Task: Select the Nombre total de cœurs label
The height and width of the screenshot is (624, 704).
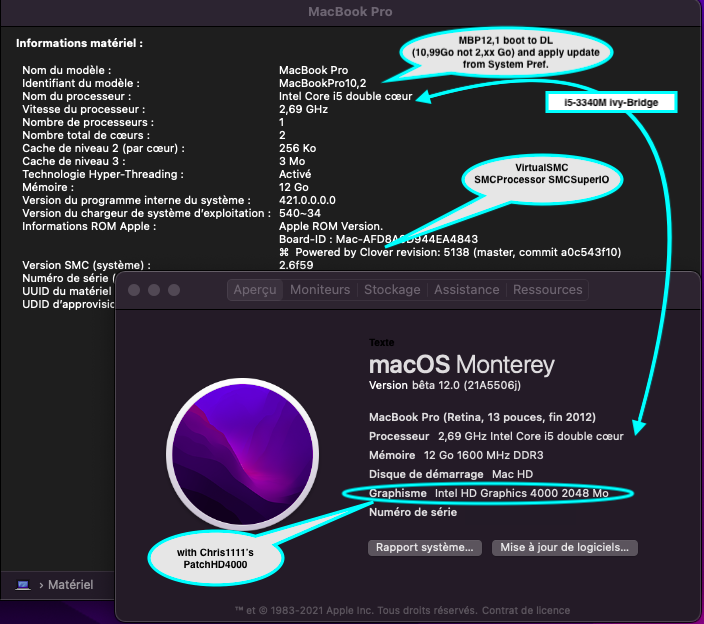Action: point(86,136)
